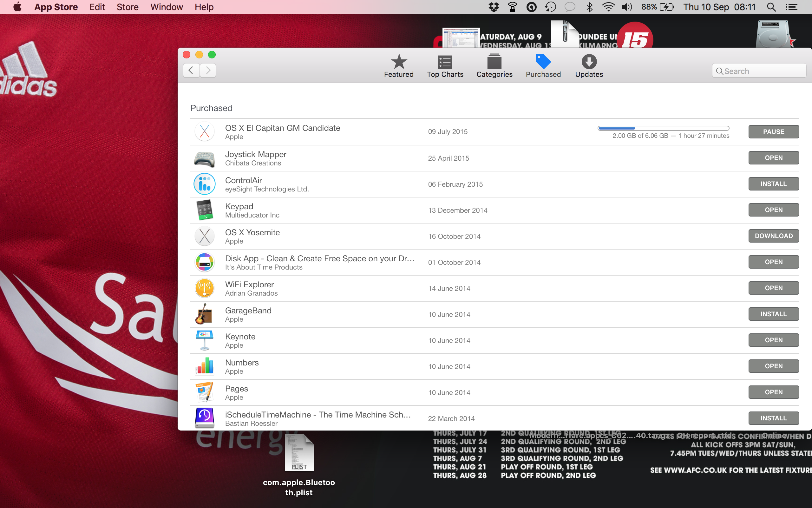Open the Time Machine menu bar icon
This screenshot has width=812, height=508.
pos(550,7)
